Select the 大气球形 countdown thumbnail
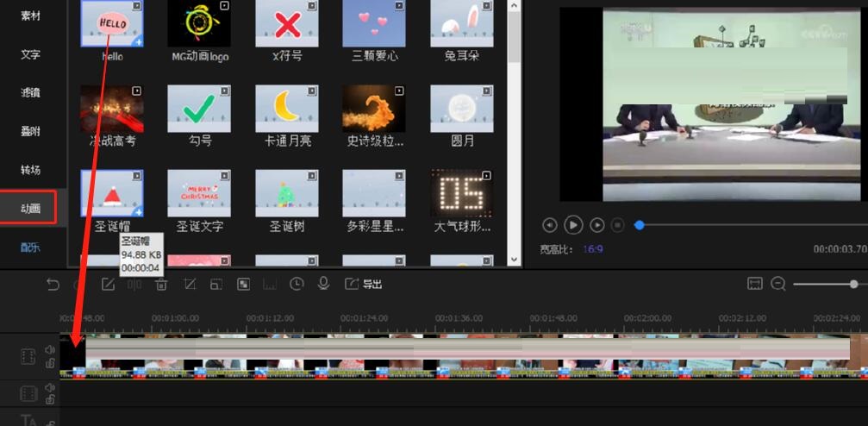This screenshot has height=426, width=868. (462, 193)
